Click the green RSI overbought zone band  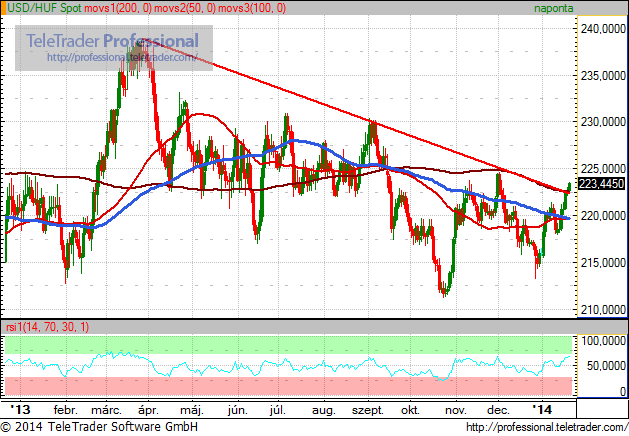pos(288,345)
